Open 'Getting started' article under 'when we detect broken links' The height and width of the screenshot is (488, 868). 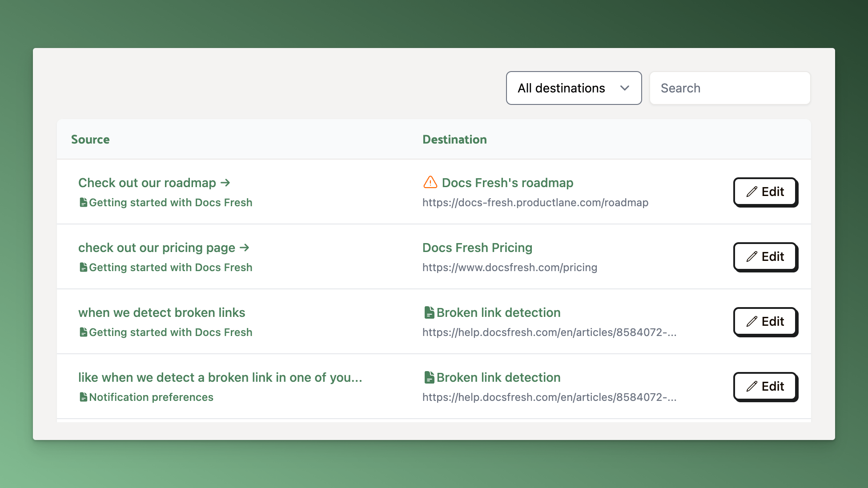click(171, 332)
